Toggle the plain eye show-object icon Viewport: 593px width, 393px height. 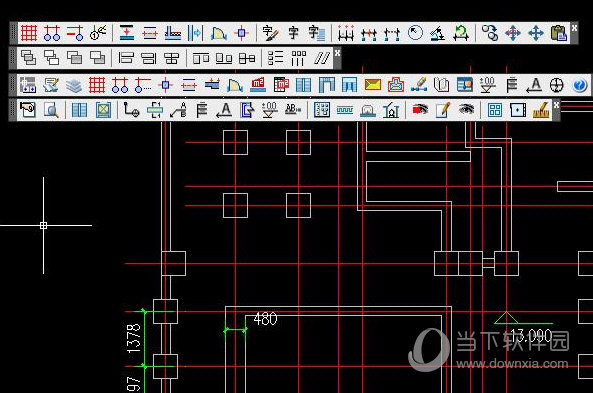click(x=466, y=110)
